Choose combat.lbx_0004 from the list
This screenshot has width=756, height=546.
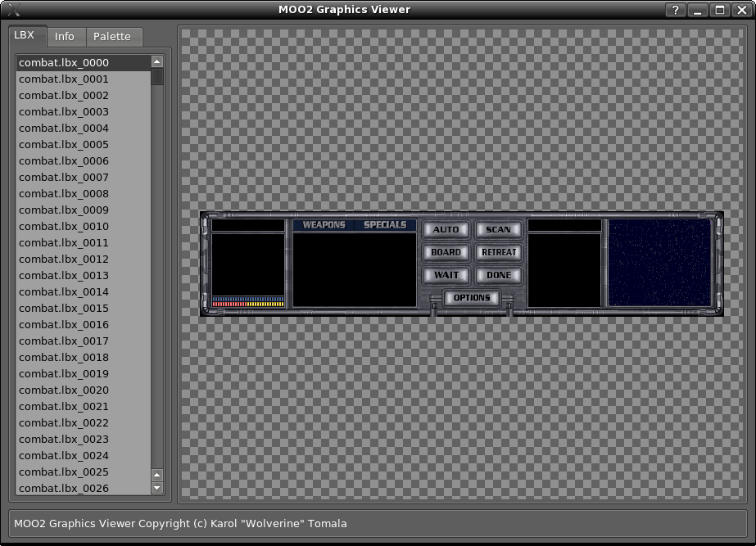click(84, 129)
